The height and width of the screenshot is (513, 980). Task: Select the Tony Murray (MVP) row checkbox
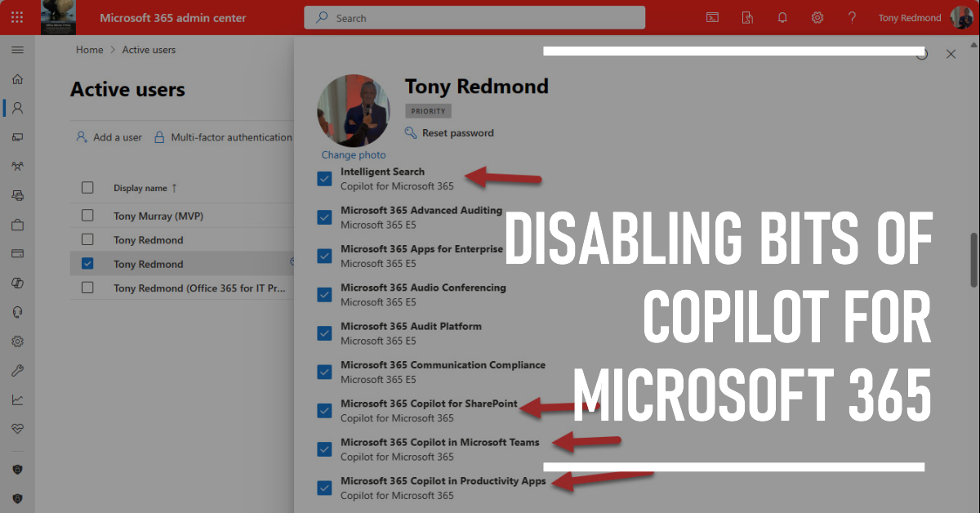tap(87, 216)
